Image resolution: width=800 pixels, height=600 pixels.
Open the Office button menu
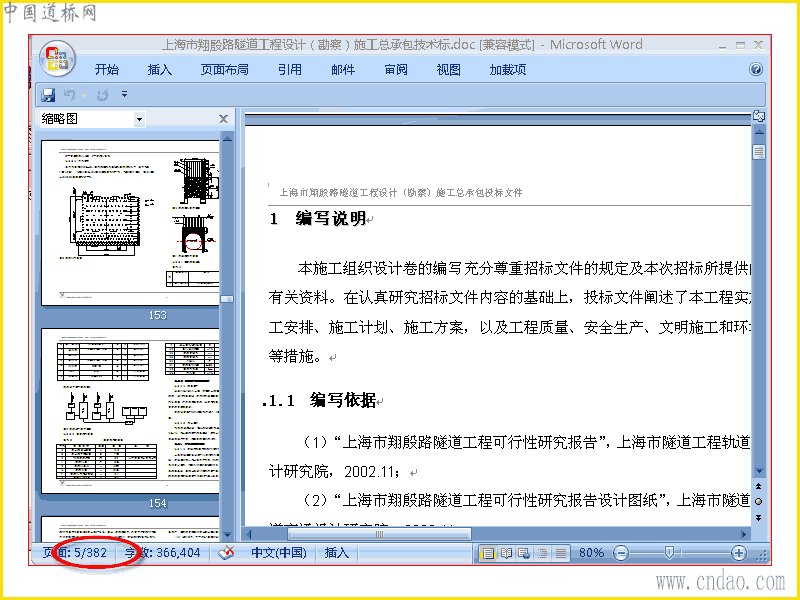tap(58, 58)
